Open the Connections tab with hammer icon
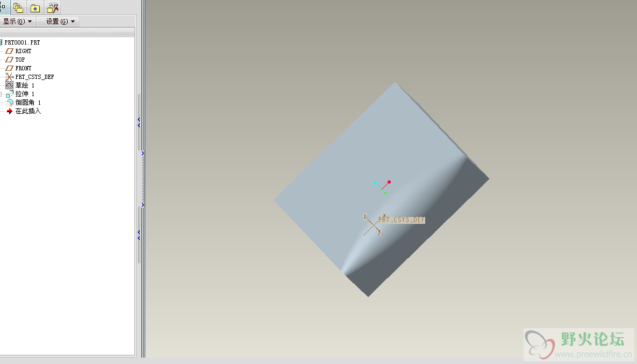The width and height of the screenshot is (637, 364). [x=53, y=8]
